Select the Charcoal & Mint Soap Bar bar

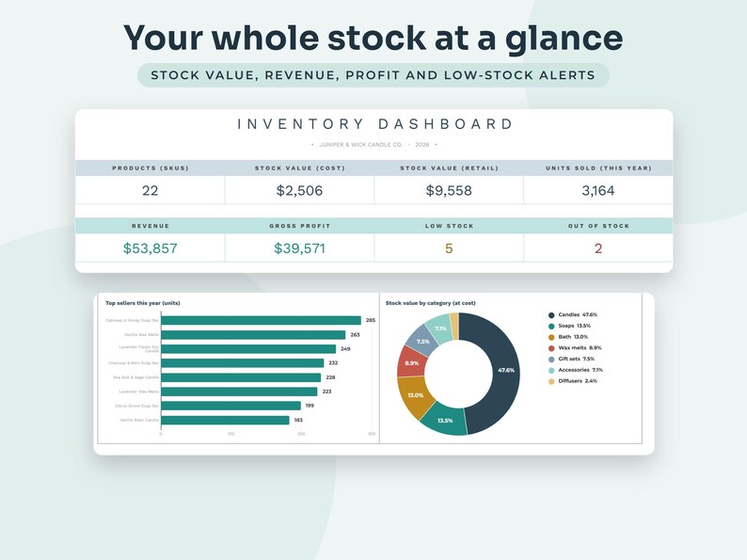coord(243,363)
